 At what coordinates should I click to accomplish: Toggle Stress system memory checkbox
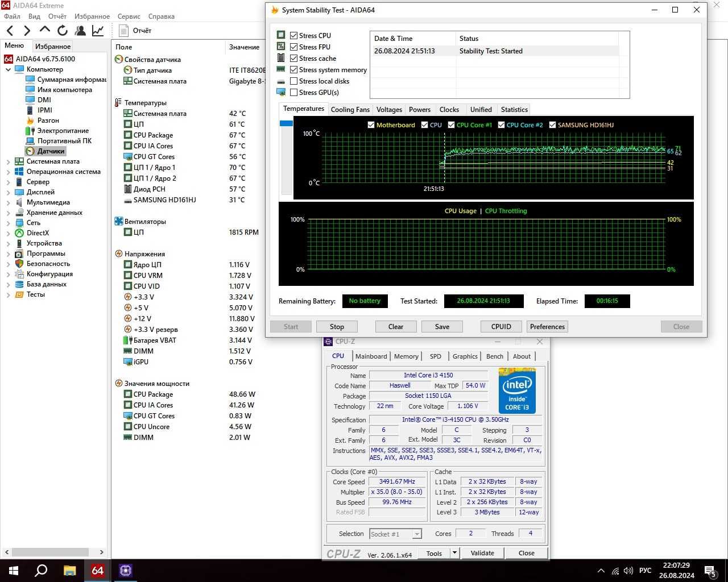pyautogui.click(x=294, y=69)
